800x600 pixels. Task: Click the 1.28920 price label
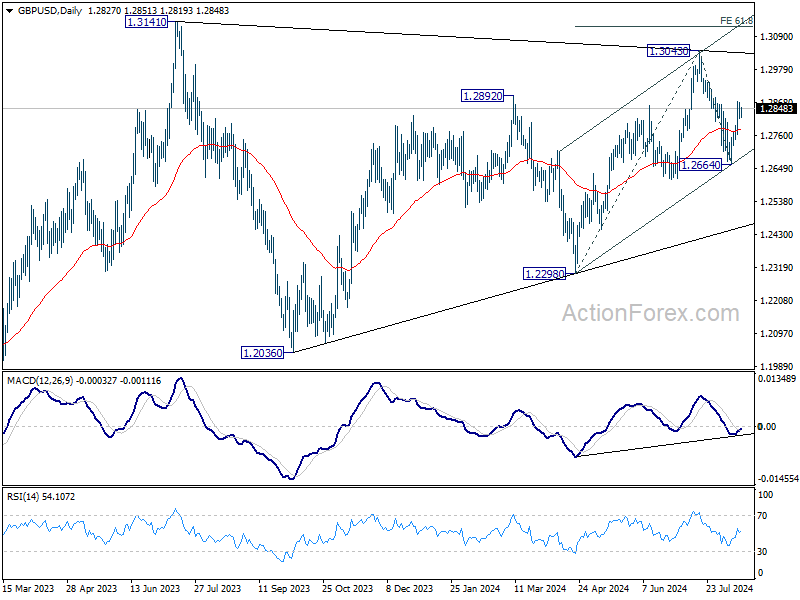482,95
